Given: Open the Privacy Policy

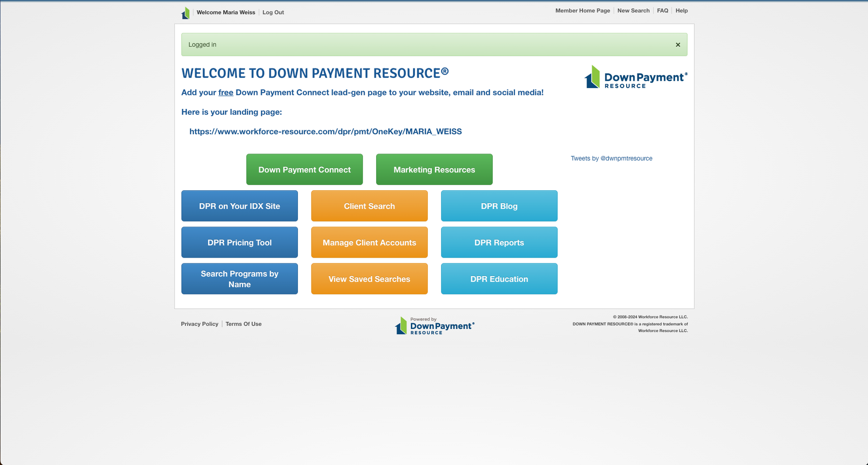Looking at the screenshot, I should [x=199, y=324].
